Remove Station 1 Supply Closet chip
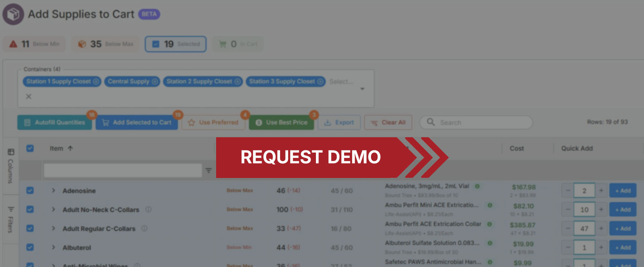 pyautogui.click(x=96, y=81)
